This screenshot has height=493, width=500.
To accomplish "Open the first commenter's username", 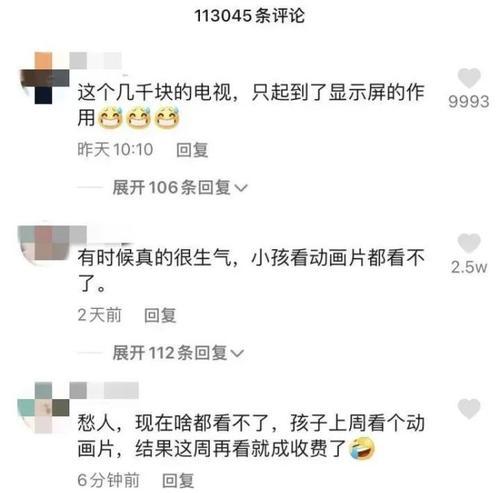I will pyautogui.click(x=95, y=61).
